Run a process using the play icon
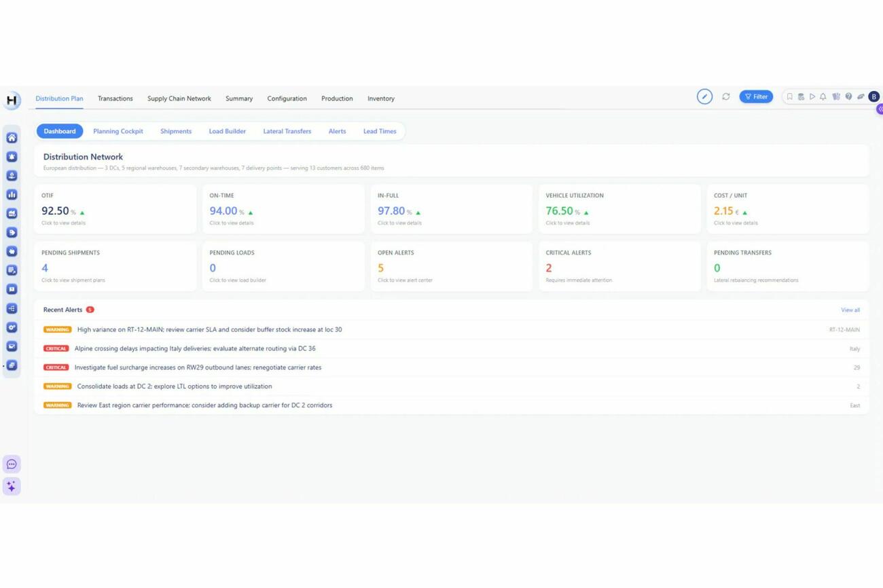This screenshot has width=883, height=588. [812, 96]
